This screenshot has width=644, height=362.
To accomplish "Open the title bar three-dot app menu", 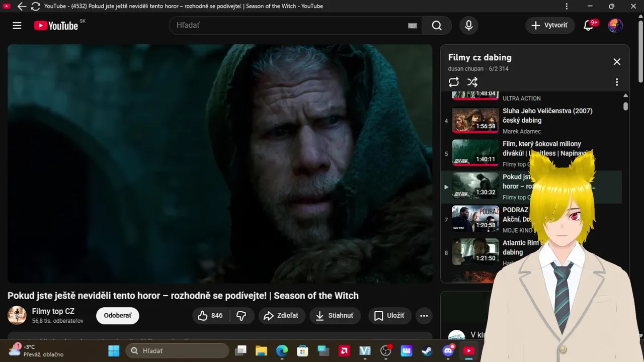I will (567, 7).
